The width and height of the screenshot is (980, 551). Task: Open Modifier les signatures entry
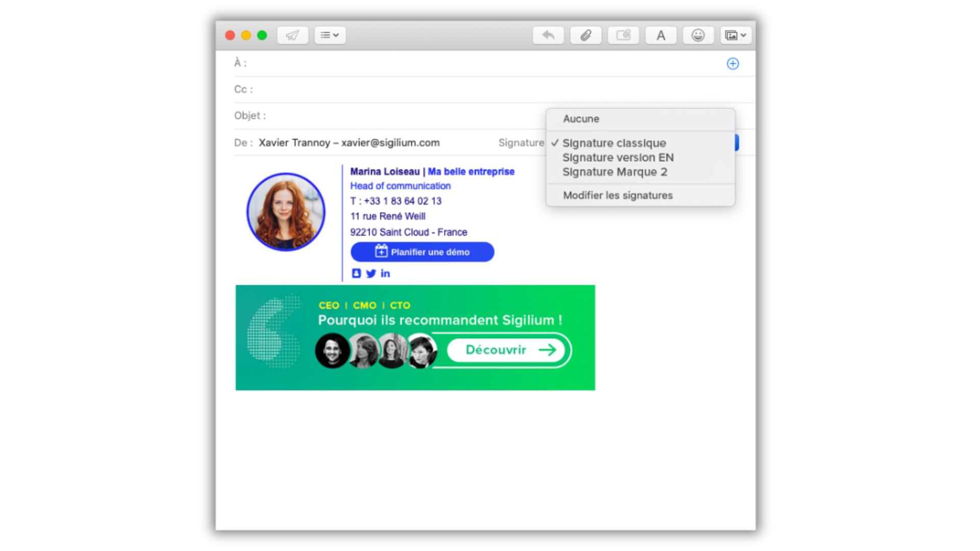tap(618, 195)
